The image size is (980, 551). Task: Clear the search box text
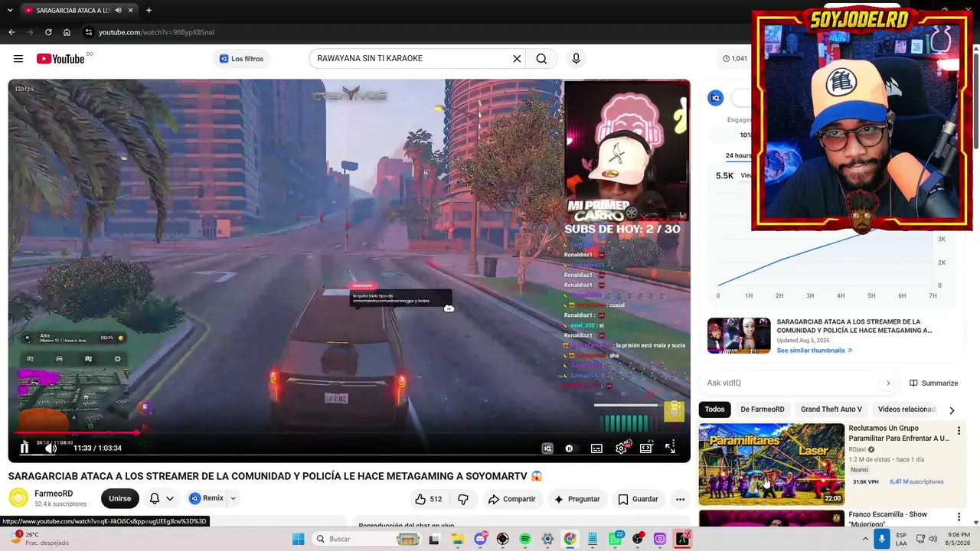[517, 59]
